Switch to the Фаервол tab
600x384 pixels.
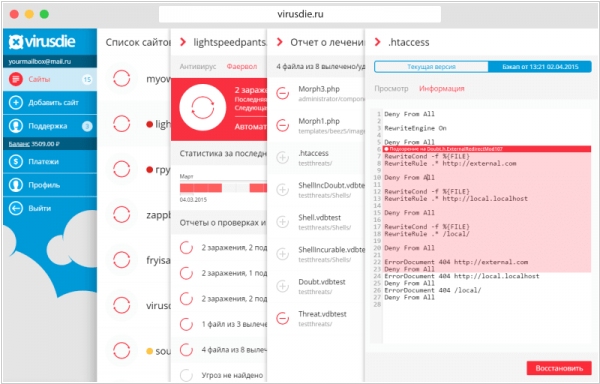(242, 67)
